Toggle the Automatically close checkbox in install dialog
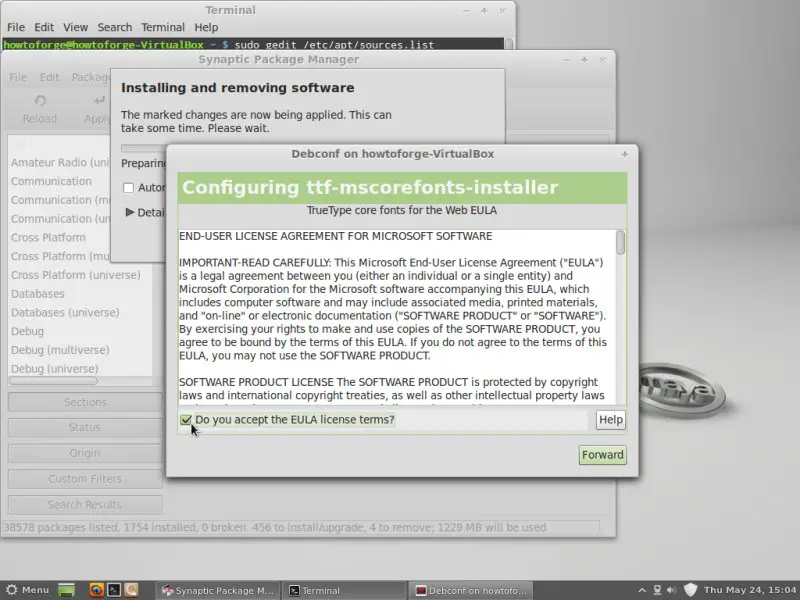Viewport: 800px width, 600px height. tap(129, 188)
